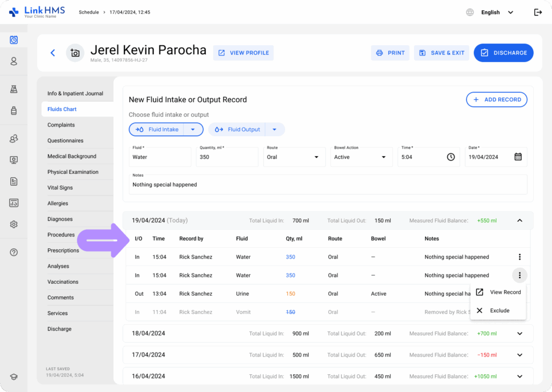Click the Add Record button
Image resolution: width=552 pixels, height=392 pixels.
(x=496, y=100)
